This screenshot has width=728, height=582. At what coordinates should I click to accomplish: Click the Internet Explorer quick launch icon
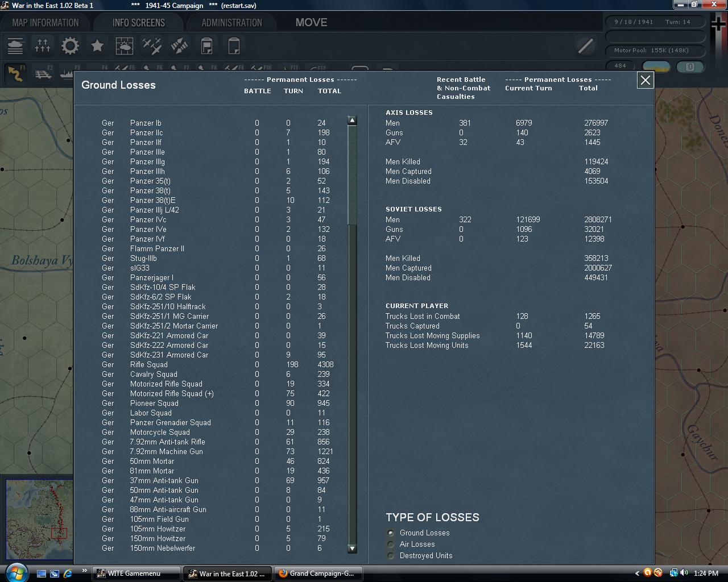coord(68,573)
